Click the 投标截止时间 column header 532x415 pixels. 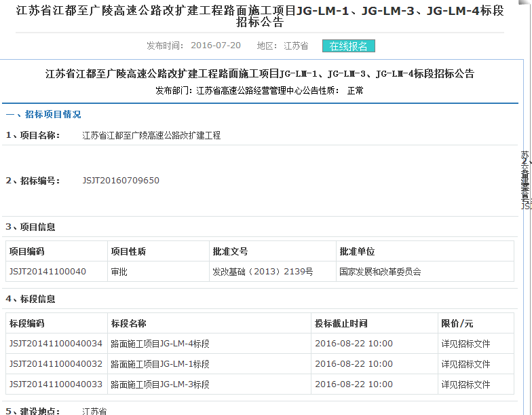click(x=341, y=323)
